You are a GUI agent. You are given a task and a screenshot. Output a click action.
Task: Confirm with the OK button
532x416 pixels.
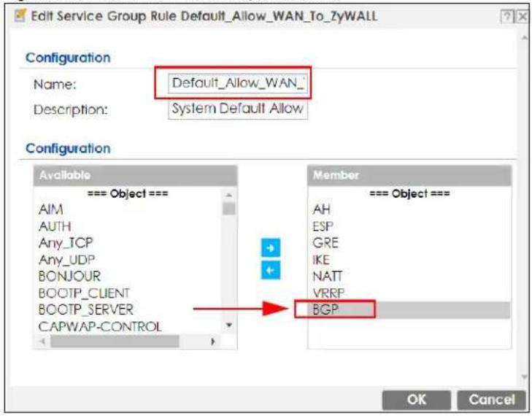click(416, 400)
